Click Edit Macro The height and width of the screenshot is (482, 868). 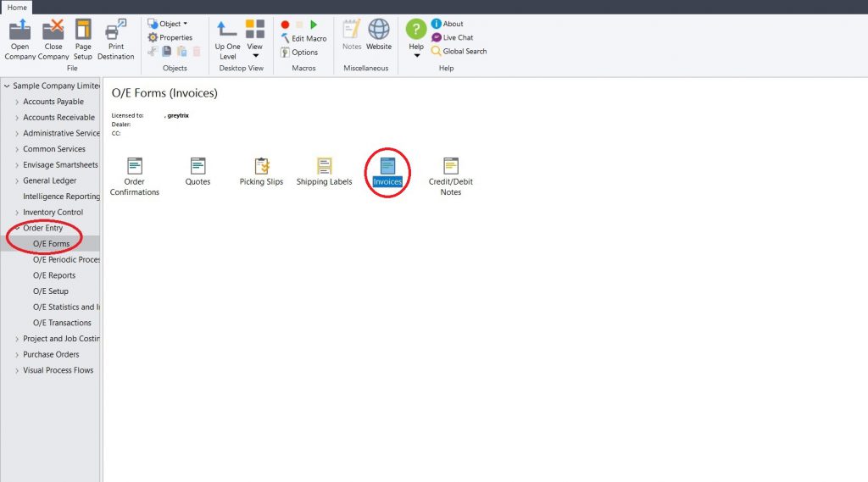point(304,38)
